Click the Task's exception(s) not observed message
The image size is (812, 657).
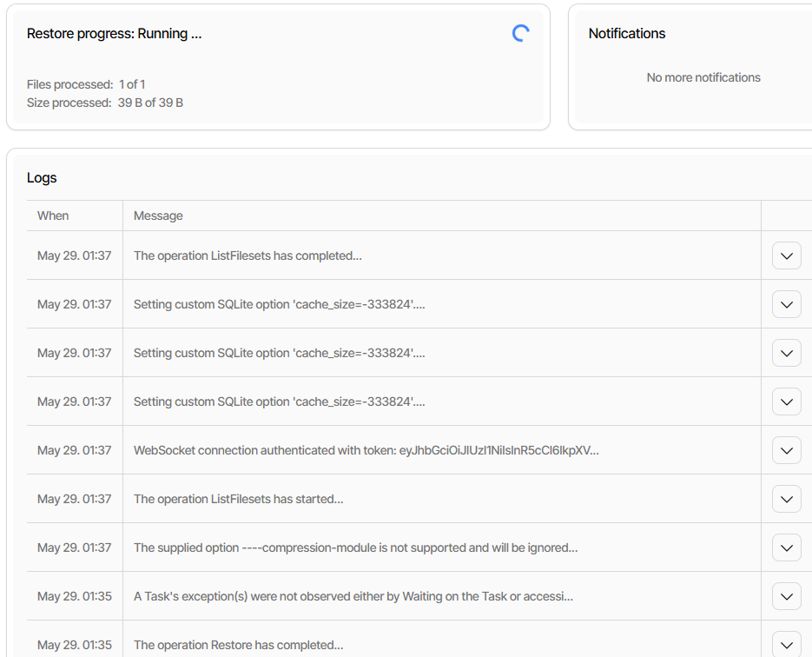click(x=353, y=596)
